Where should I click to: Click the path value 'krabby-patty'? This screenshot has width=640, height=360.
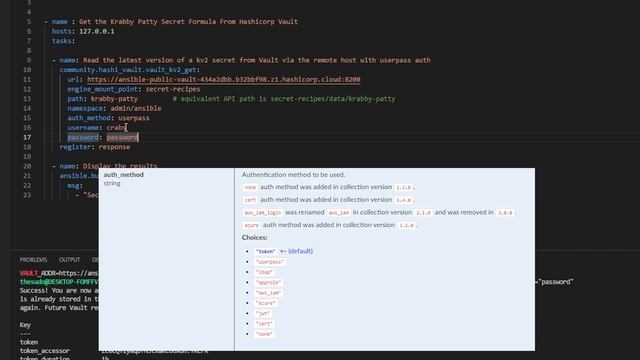(114, 99)
